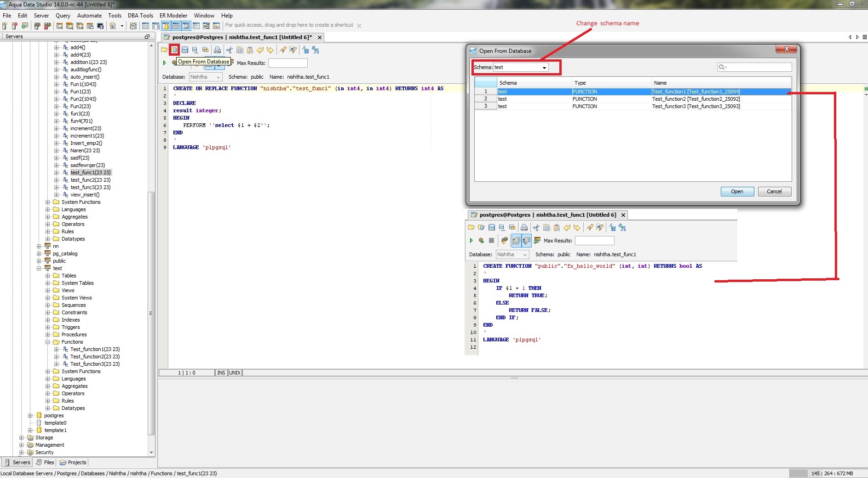Toggle text results mode in the inset editor
Screen dimensions: 868x478
tap(527, 240)
